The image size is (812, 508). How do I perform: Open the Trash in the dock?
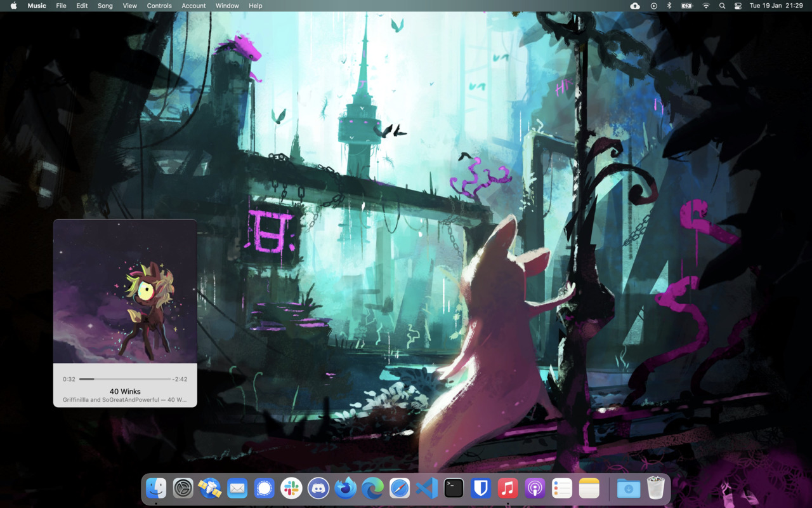click(x=656, y=488)
